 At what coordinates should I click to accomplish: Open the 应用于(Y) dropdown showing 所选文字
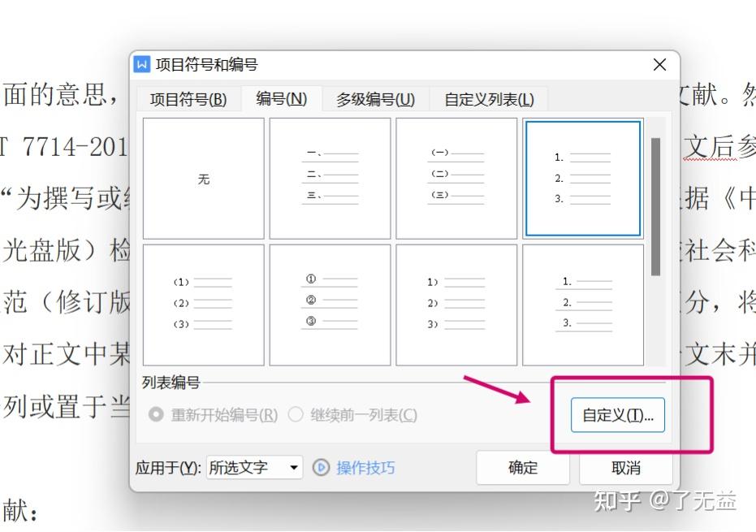coord(255,467)
